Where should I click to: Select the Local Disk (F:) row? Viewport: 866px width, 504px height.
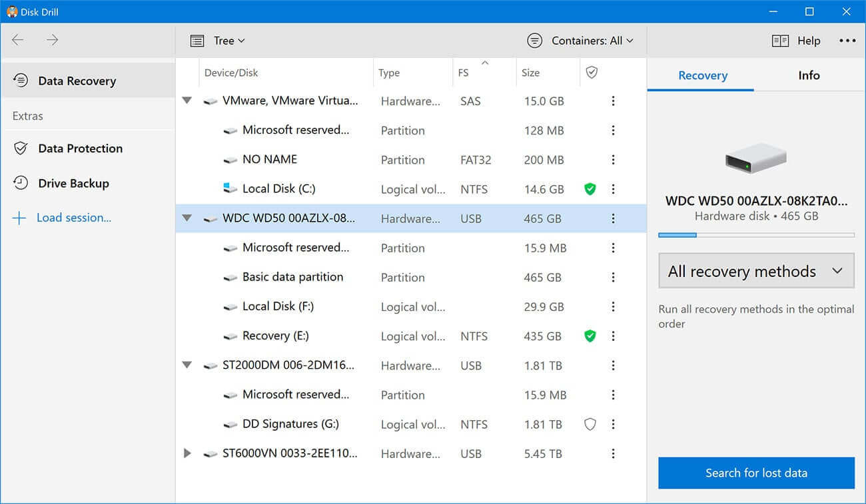click(411, 307)
